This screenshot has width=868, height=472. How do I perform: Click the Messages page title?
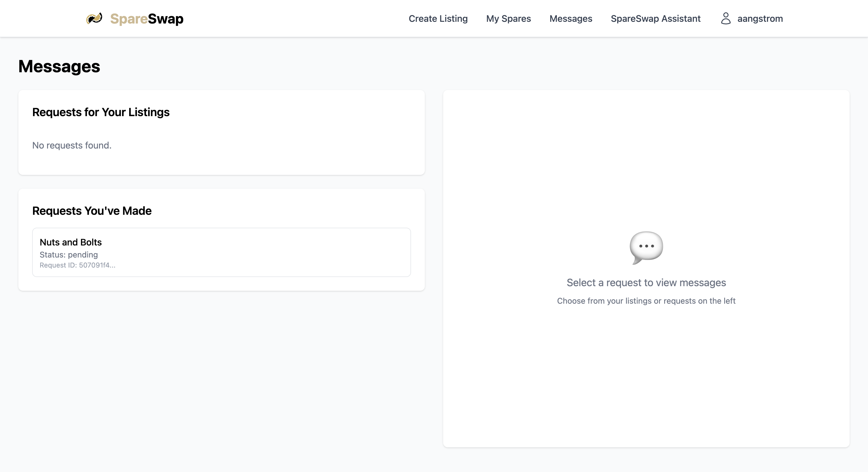point(59,66)
